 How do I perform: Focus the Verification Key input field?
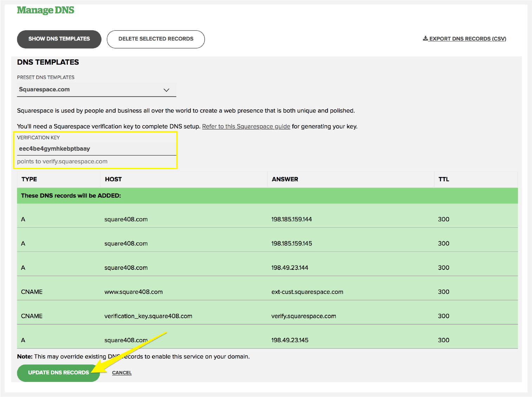coord(96,149)
